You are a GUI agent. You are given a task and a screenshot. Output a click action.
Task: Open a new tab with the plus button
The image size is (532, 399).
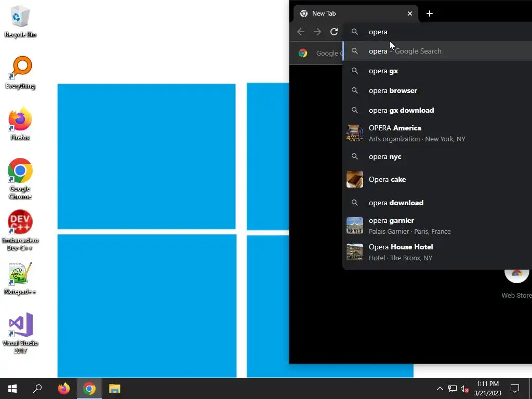(430, 14)
